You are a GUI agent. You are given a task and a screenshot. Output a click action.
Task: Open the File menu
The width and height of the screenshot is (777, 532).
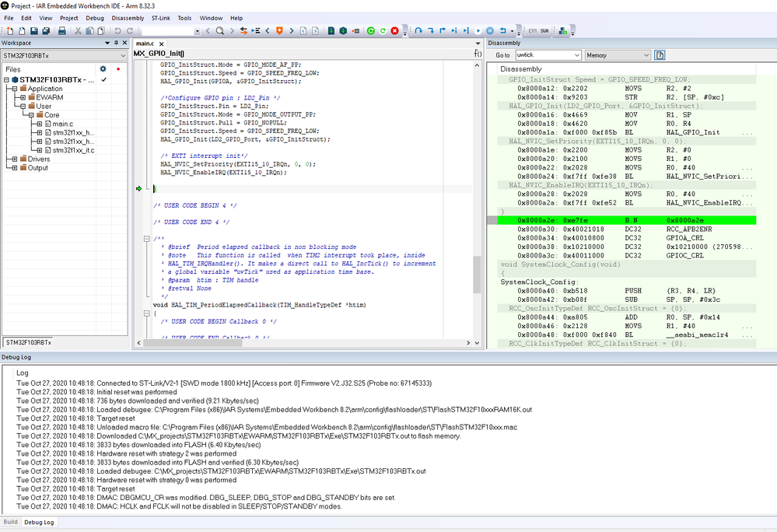(9, 18)
